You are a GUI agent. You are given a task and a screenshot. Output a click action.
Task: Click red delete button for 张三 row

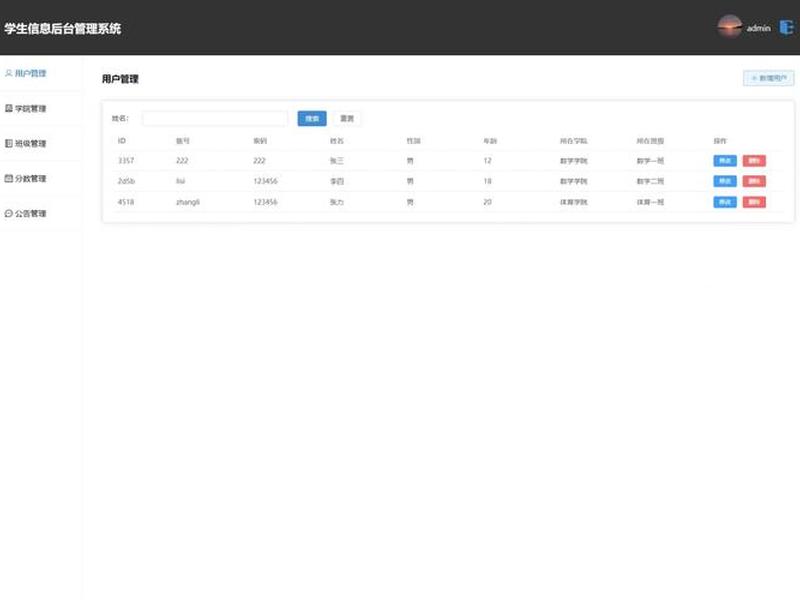click(754, 161)
